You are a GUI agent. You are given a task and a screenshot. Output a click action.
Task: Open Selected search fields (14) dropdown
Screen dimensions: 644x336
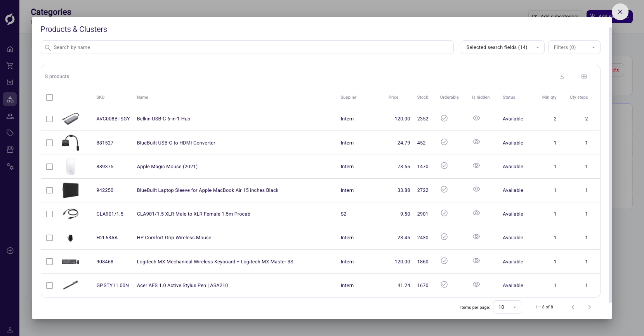click(x=502, y=47)
